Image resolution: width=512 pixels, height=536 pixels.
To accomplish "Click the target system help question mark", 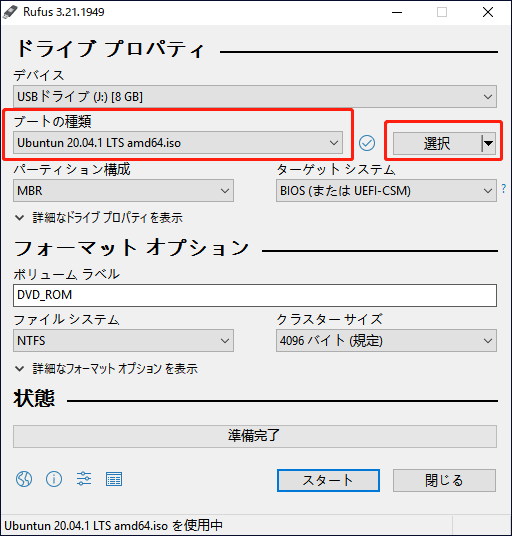I will pos(504,188).
